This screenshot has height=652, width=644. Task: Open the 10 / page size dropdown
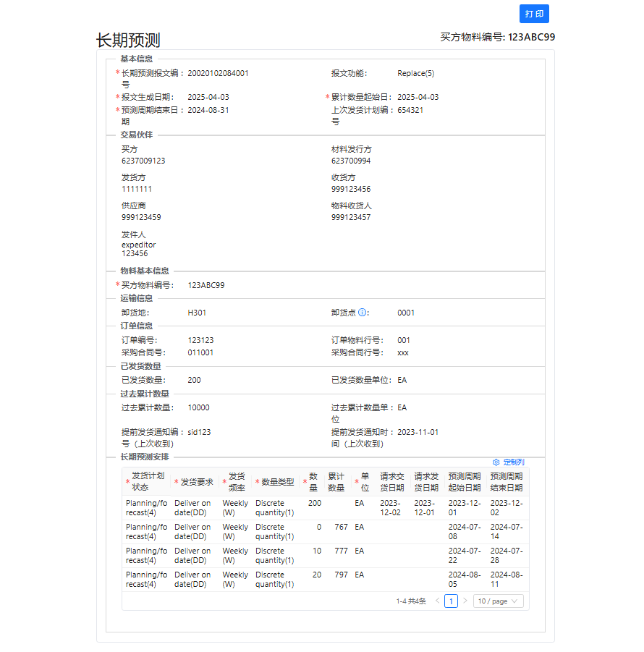tap(498, 601)
